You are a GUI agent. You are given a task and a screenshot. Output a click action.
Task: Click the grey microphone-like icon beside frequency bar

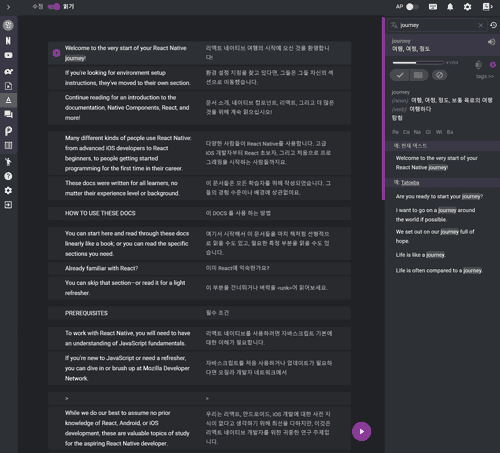(478, 65)
